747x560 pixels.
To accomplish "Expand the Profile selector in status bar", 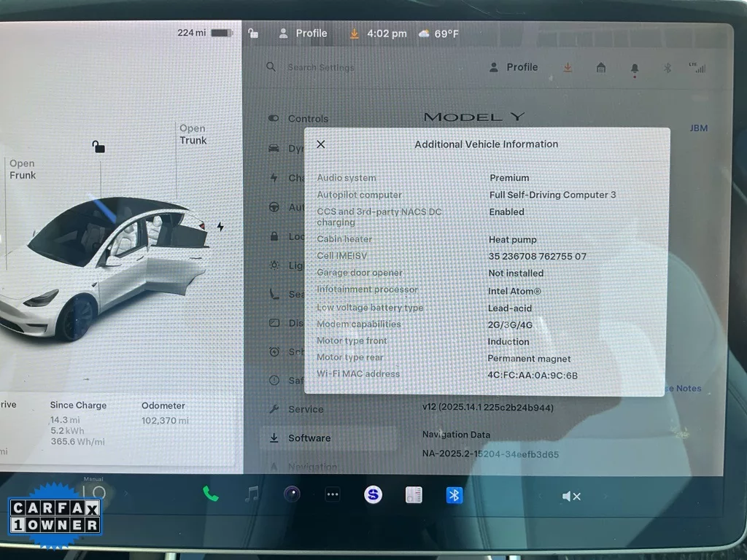I will (303, 34).
